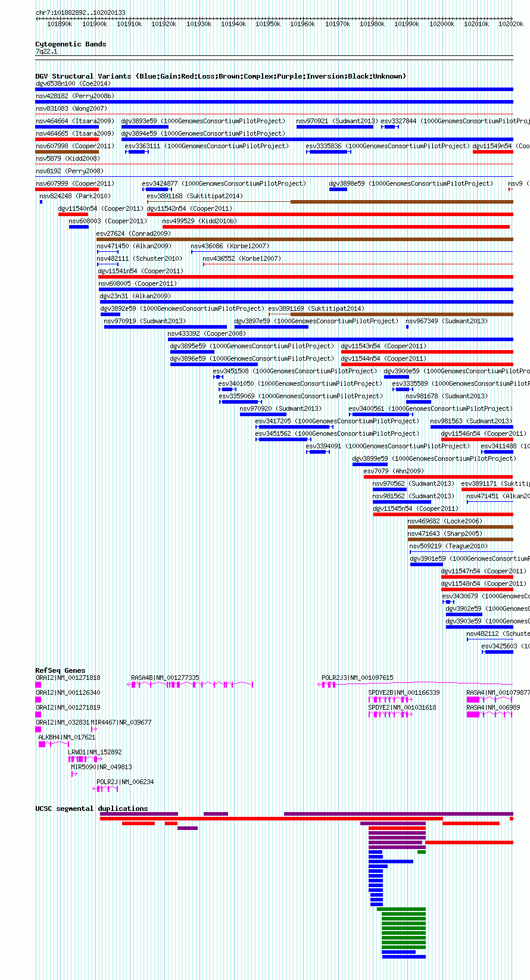Select the 102000k ruler tick label
The image size is (530, 980).
click(x=442, y=24)
